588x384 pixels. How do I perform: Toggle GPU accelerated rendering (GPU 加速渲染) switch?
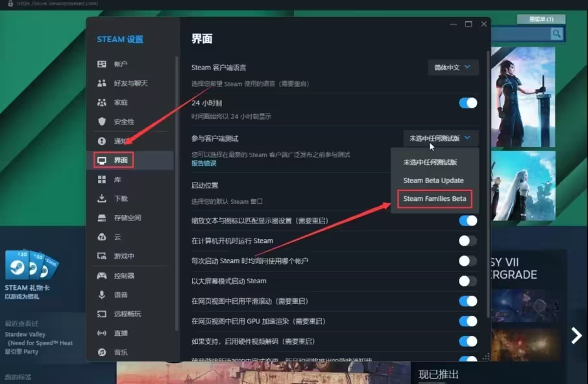pos(468,322)
